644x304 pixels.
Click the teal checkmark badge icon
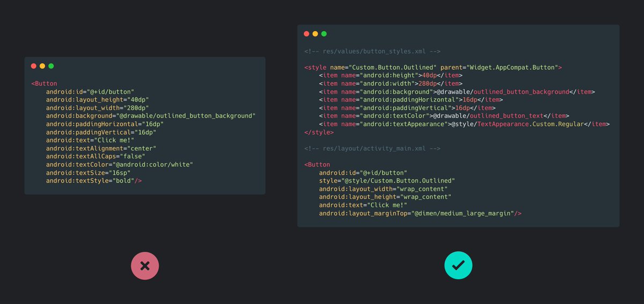(458, 265)
